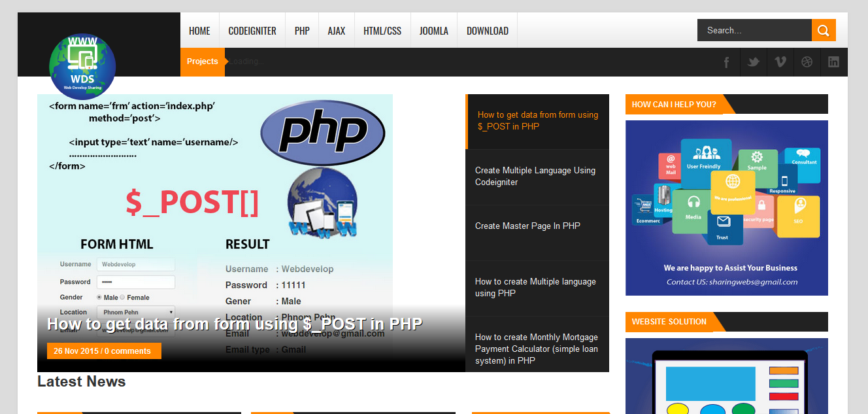Click the 'How Can I Help You' banner image
Viewport: 868px width, 414px height.
[726, 207]
